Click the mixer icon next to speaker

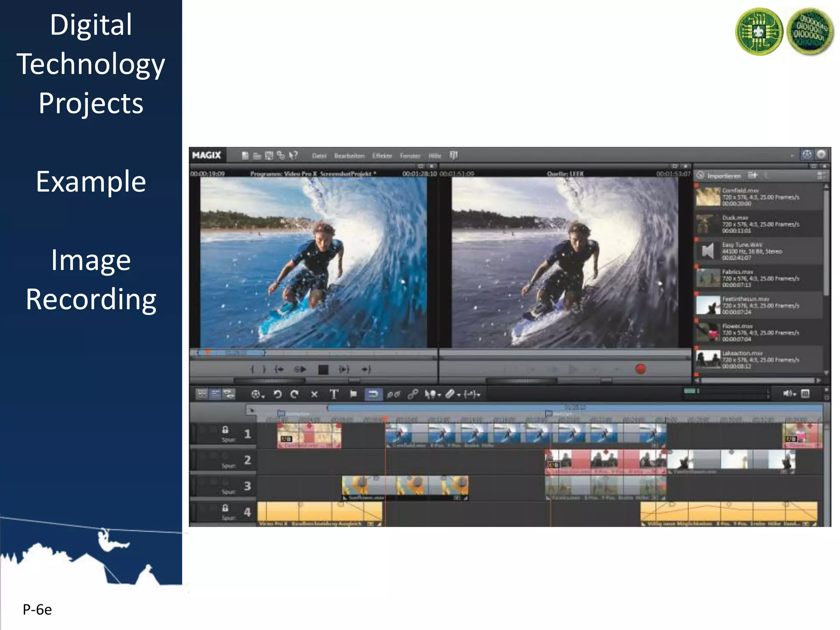click(x=806, y=394)
